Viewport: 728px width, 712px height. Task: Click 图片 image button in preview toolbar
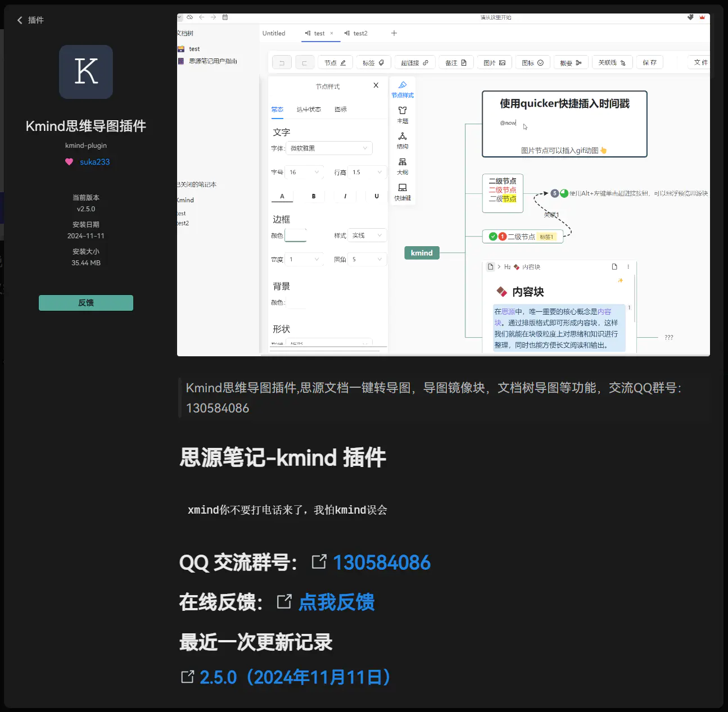click(494, 63)
